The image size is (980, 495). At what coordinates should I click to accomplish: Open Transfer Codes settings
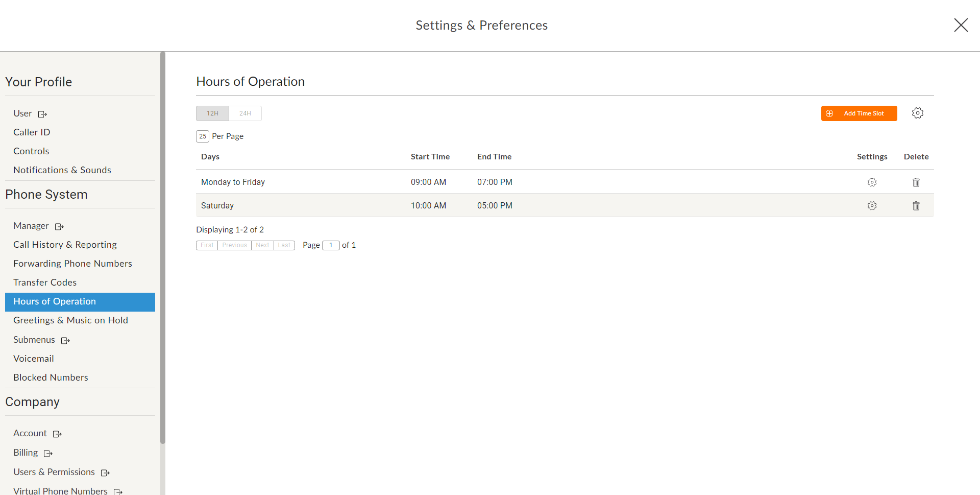(45, 282)
